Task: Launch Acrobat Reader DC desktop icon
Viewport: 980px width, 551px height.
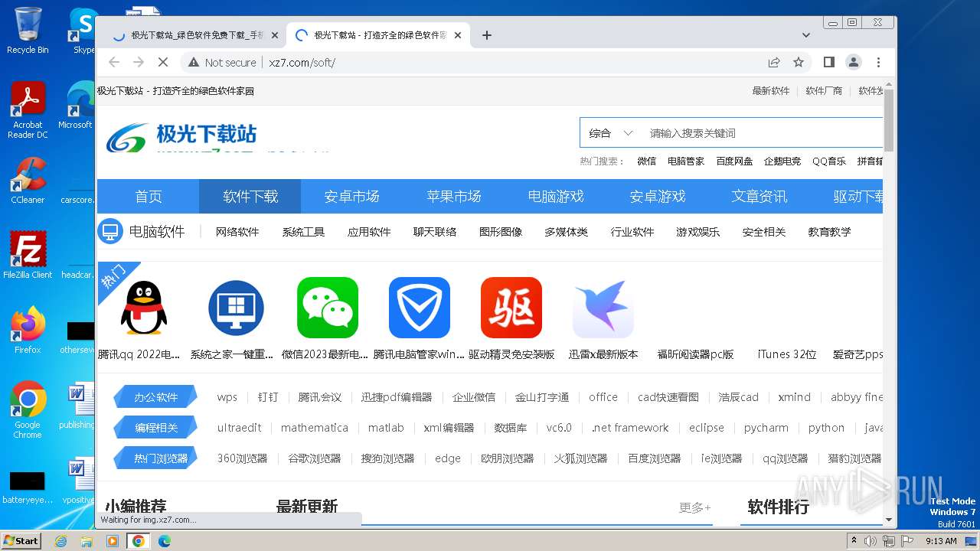Action: 28,110
